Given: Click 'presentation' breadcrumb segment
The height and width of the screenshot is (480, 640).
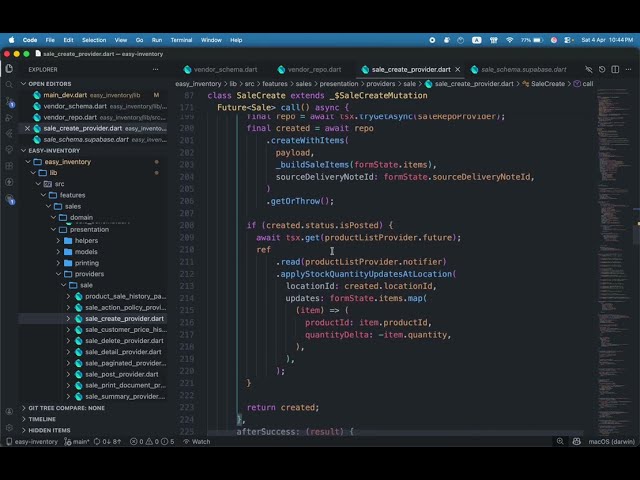Looking at the screenshot, I should [338, 84].
